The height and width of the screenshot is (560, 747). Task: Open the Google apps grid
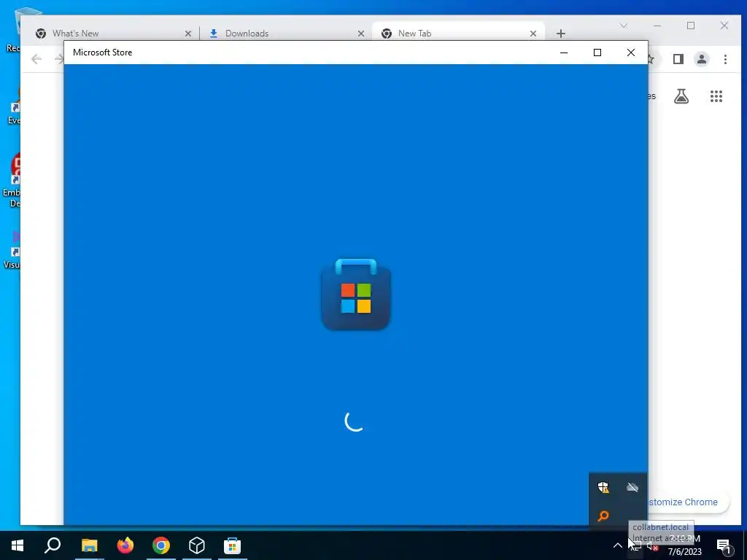716,96
